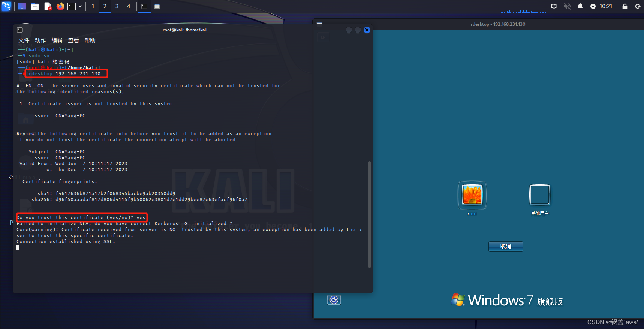644x329 pixels.
Task: Open the 帮助 menu in terminal
Action: click(x=90, y=40)
